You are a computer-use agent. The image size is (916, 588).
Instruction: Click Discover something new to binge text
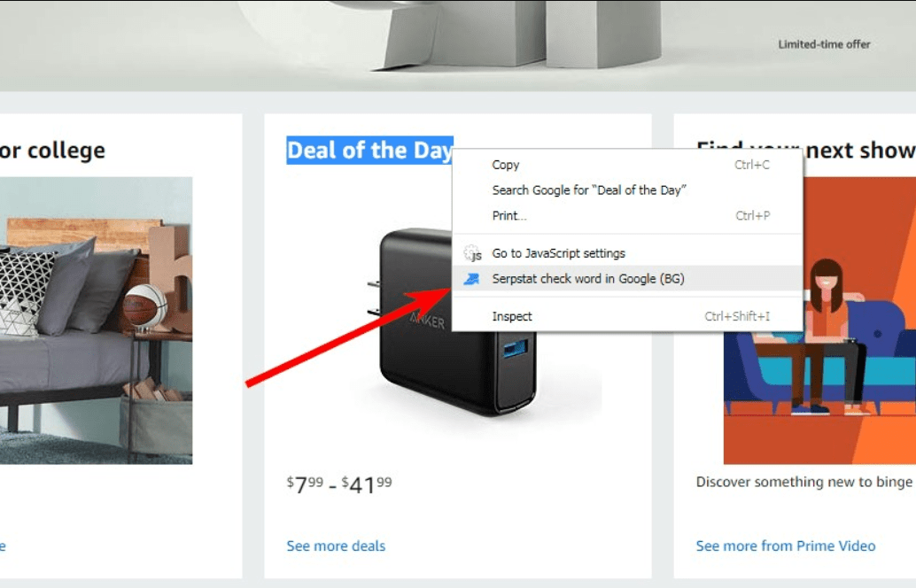point(803,482)
